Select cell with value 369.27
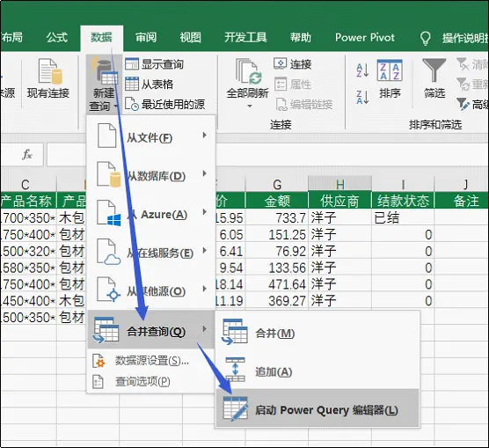 (277, 301)
